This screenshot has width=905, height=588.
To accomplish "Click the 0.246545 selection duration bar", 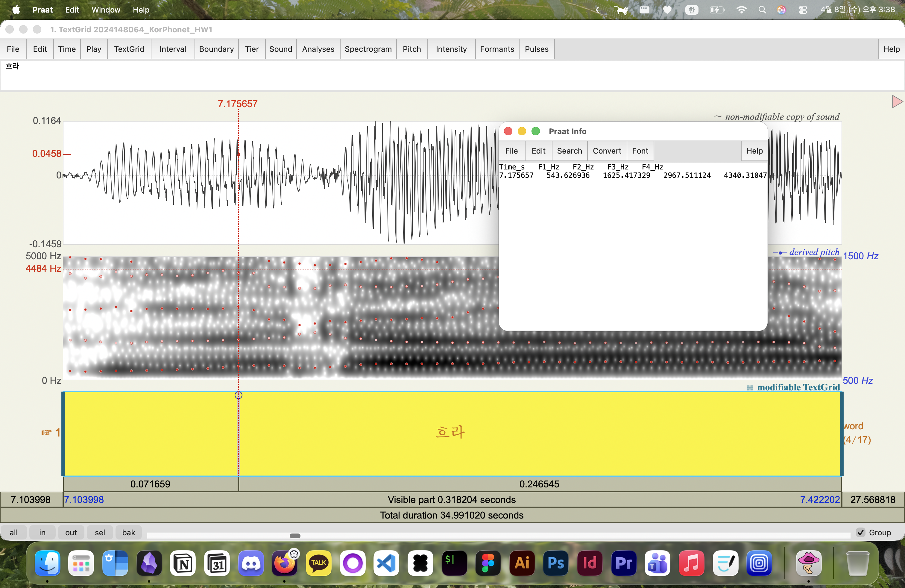I will 539,484.
